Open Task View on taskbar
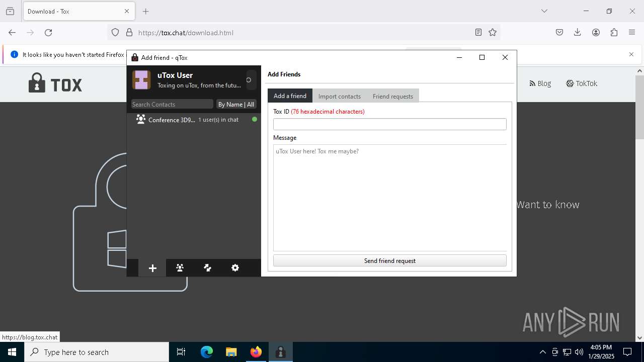Viewport: 644px width, 362px height. click(x=181, y=352)
